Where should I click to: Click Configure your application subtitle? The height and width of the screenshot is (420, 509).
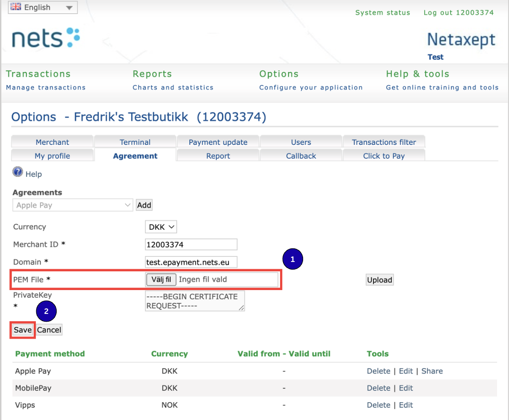point(311,88)
